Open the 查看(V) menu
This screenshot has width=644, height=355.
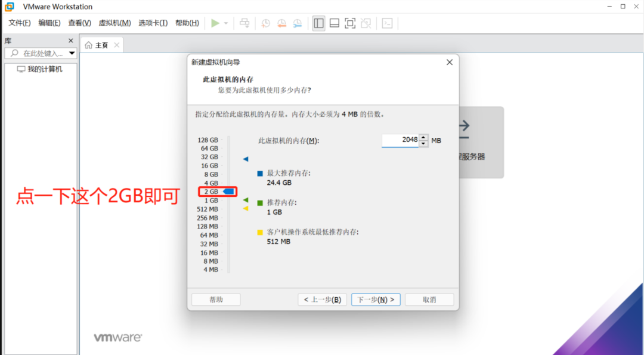(80, 23)
